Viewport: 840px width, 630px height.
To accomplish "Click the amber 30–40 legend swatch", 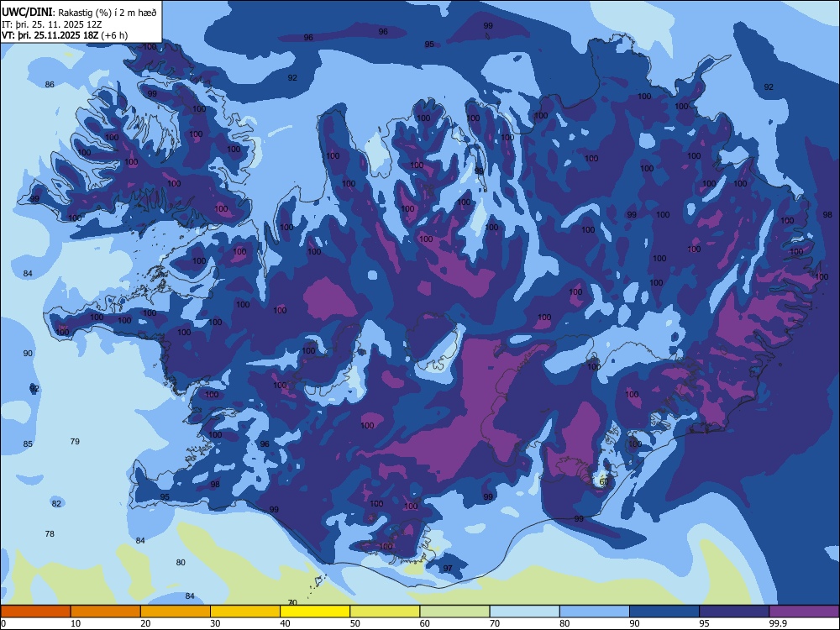I will pyautogui.click(x=245, y=612).
